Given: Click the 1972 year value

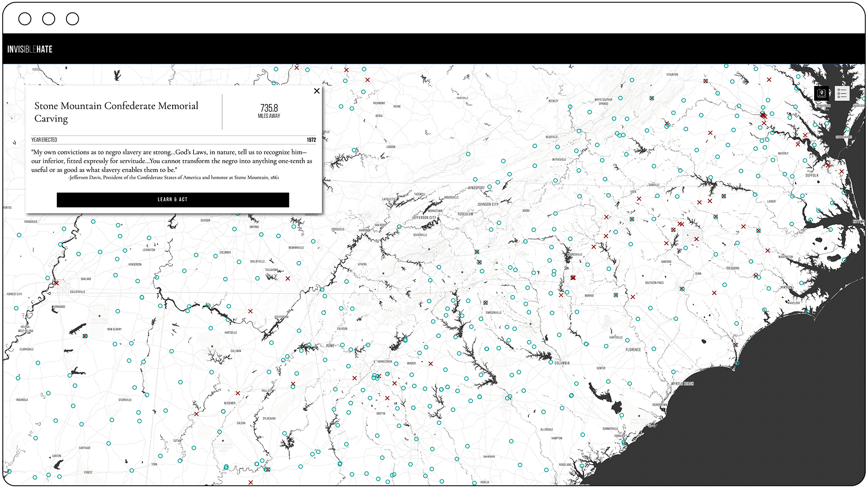Looking at the screenshot, I should tap(311, 140).
